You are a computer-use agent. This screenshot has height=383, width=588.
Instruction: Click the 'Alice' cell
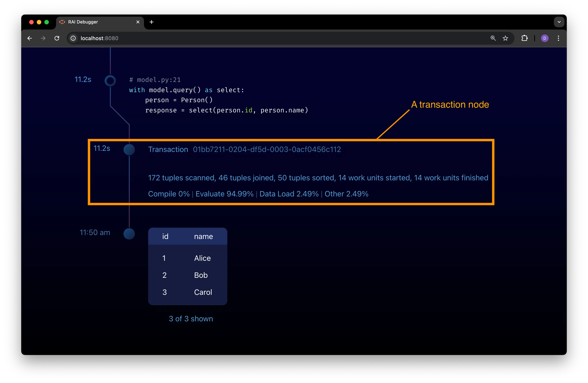tap(202, 258)
